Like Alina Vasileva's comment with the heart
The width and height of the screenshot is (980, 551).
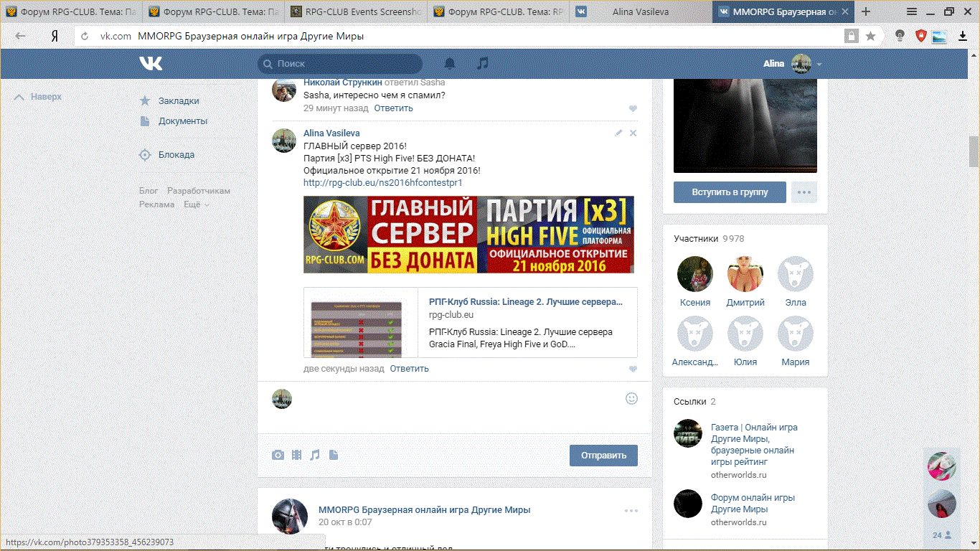pyautogui.click(x=633, y=369)
